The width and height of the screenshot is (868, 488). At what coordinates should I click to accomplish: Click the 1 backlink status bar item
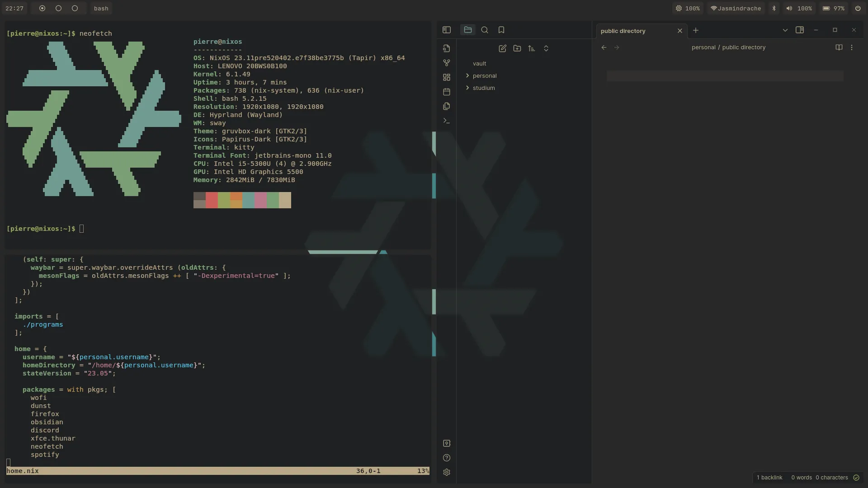(x=769, y=478)
